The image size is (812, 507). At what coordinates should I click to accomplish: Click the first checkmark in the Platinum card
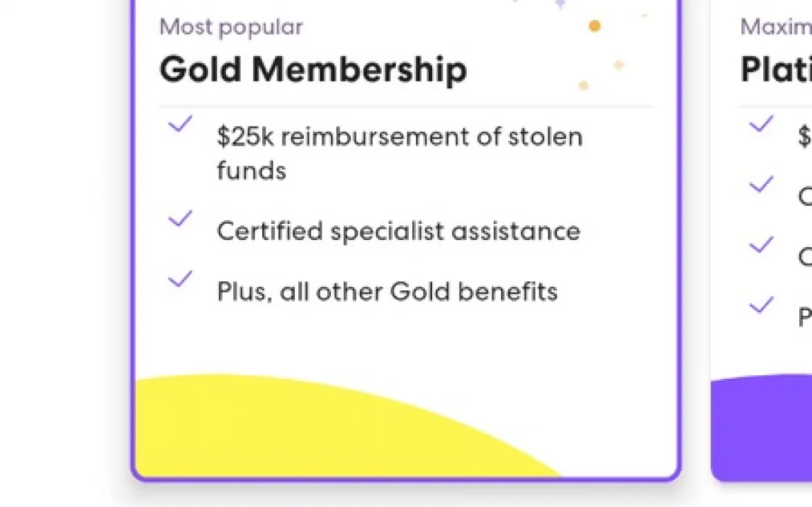pos(761,125)
